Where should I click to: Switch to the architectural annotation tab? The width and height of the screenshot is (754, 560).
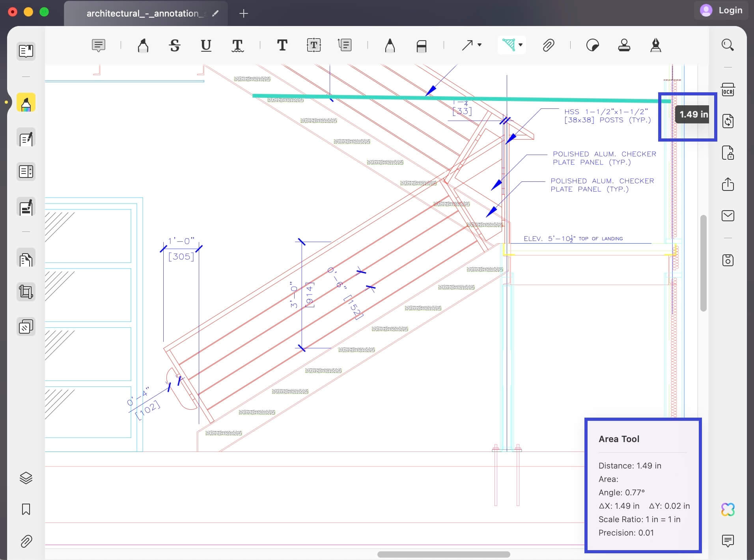coord(146,13)
